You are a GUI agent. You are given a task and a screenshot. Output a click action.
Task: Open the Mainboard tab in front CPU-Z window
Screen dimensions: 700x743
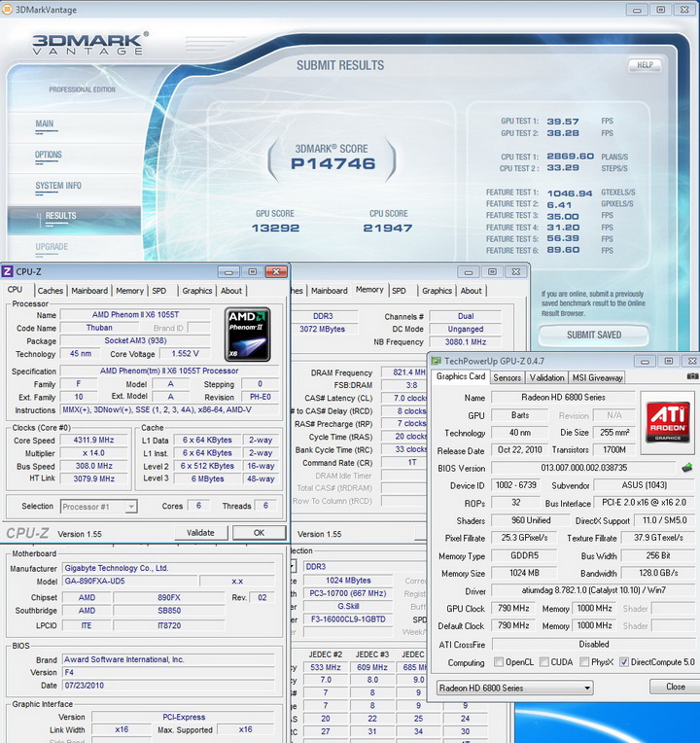(89, 291)
